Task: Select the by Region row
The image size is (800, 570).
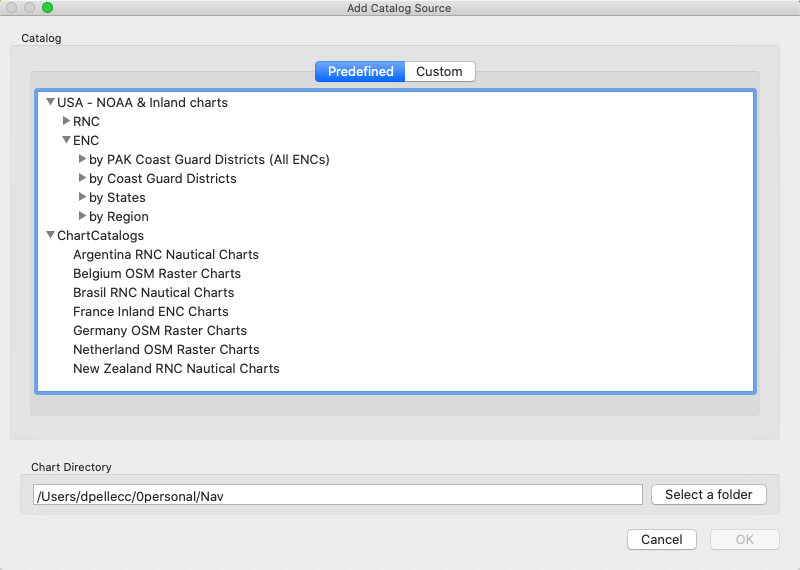Action: click(x=119, y=217)
